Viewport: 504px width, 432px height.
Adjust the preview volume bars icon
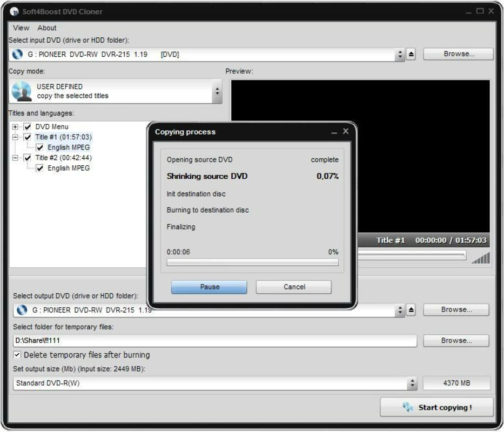coord(481,258)
